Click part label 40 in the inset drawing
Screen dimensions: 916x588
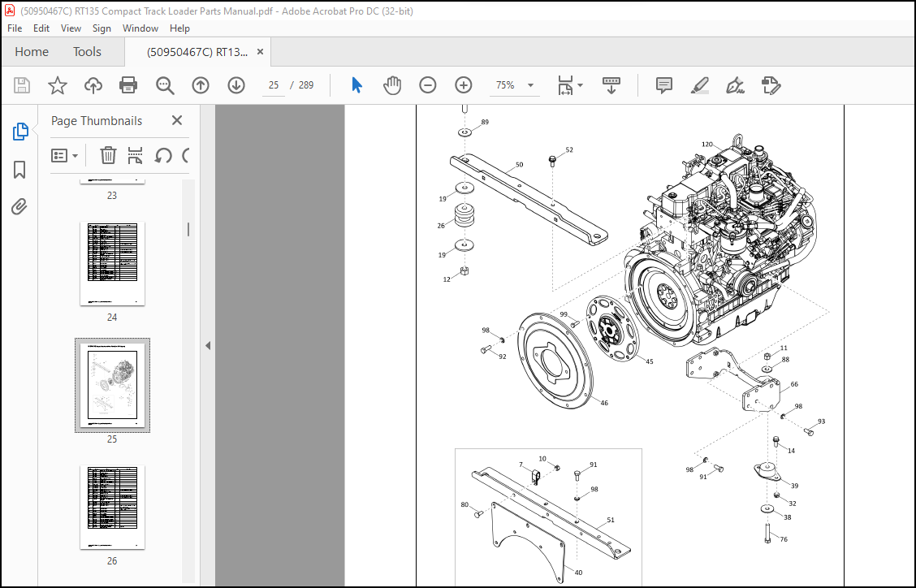tap(578, 573)
